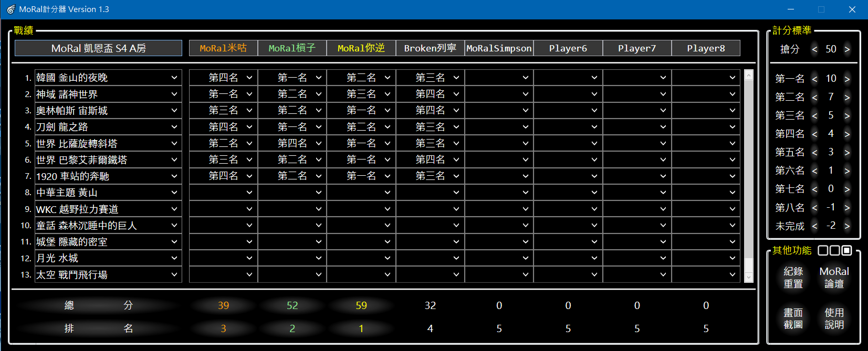The image size is (868, 351).
Task: Click the total score 39 for MoRal米咕
Action: pos(223,305)
